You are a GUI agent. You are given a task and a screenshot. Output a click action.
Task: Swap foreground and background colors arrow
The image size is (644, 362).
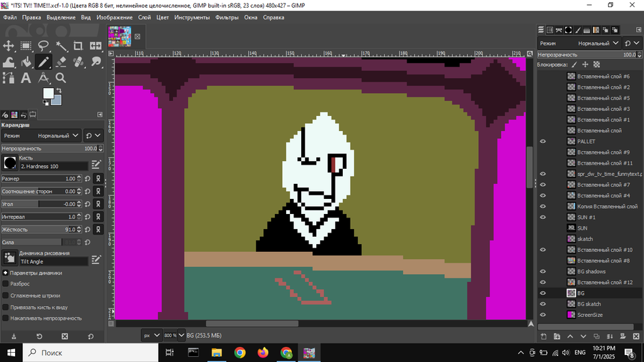[59, 90]
